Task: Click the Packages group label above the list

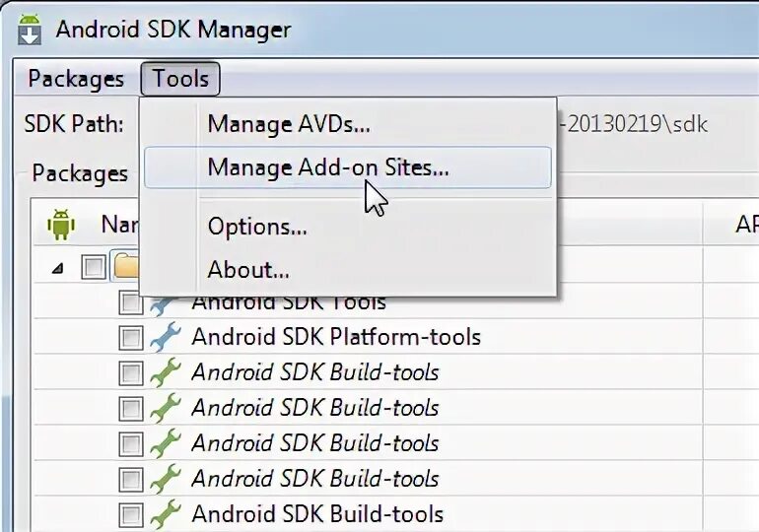Action: point(80,173)
